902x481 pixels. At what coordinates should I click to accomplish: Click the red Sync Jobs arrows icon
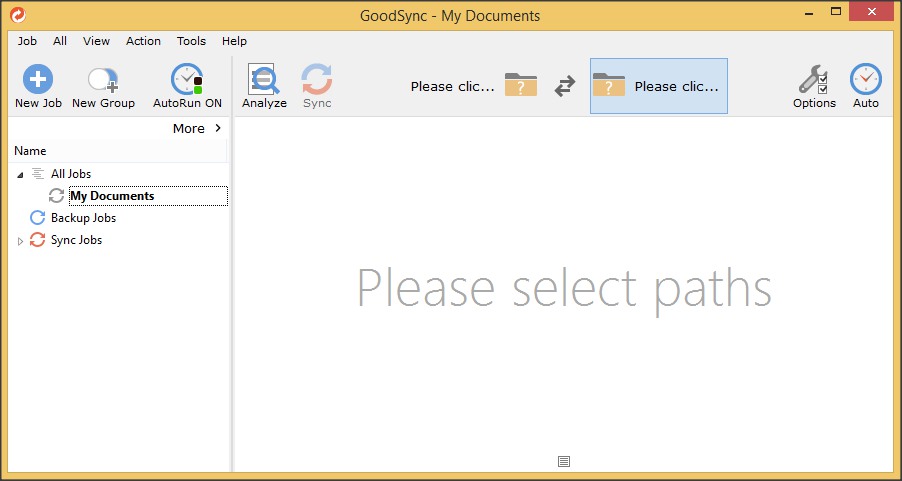[37, 240]
